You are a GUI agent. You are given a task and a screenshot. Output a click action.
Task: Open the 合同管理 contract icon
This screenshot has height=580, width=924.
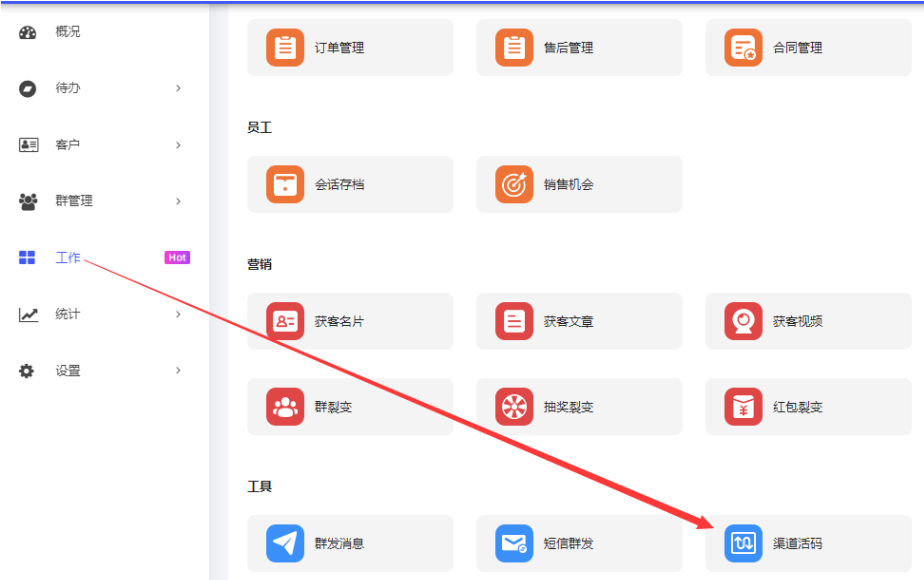coord(744,48)
